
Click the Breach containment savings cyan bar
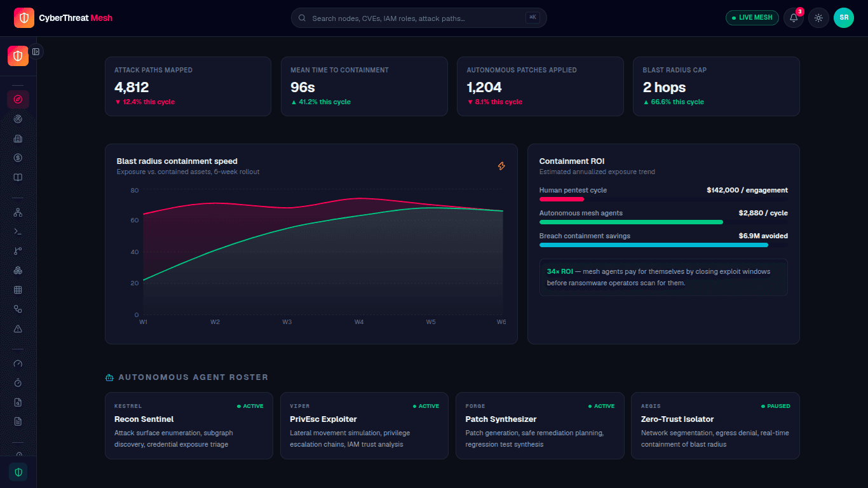(x=654, y=245)
